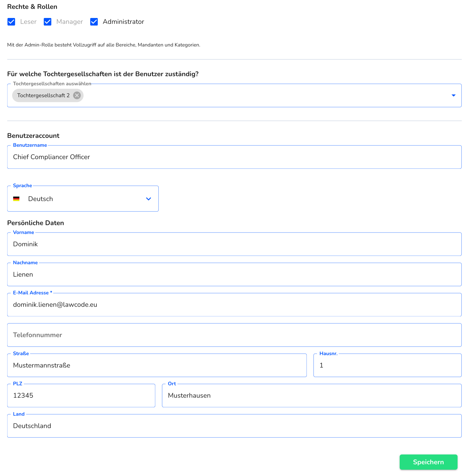This screenshot has width=469, height=476.
Task: Focus the Vorname input field
Action: coord(234,244)
